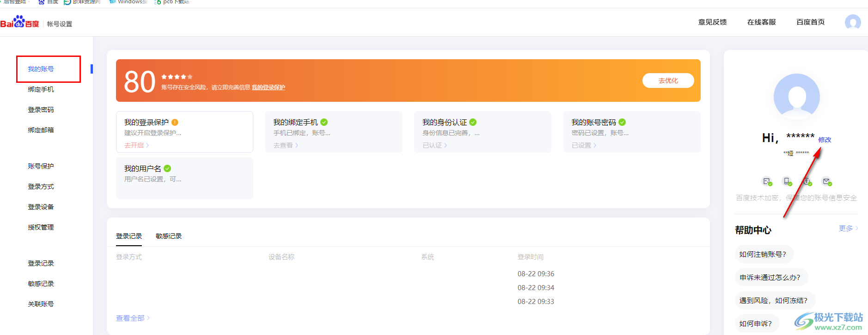868x335 pixels.
Task: Click 去查看 under bound phone card
Action: pos(286,145)
